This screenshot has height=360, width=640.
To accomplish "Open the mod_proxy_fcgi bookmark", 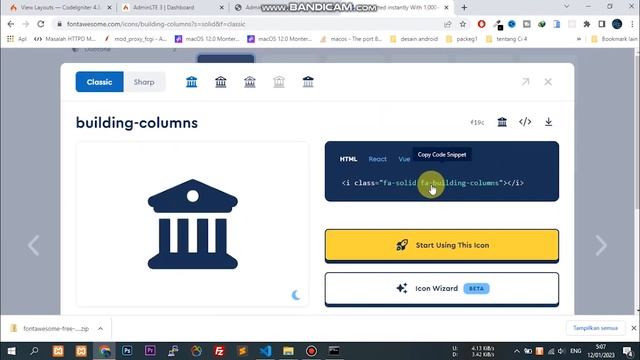I will [135, 39].
